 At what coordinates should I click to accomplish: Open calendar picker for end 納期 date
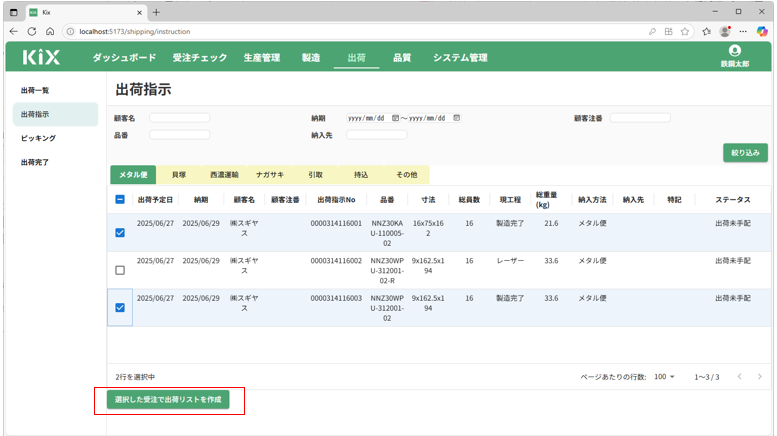[x=456, y=118]
